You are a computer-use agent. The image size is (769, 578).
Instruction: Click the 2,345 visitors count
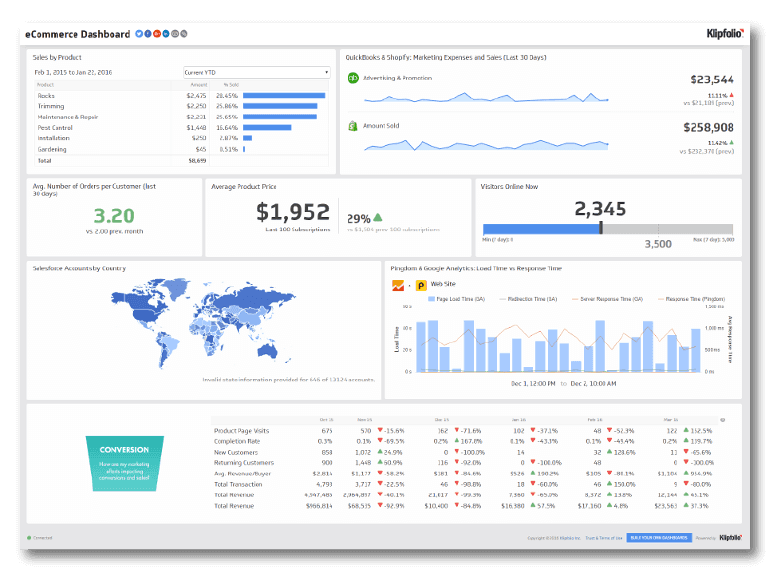(x=600, y=209)
